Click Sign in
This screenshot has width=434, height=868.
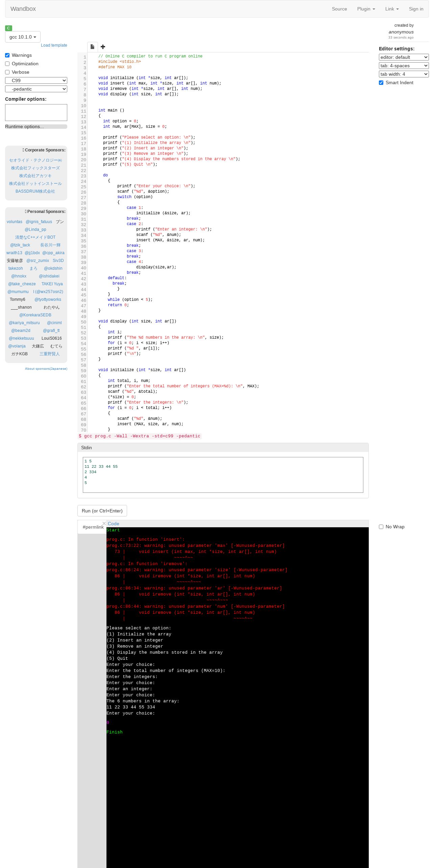tap(416, 9)
